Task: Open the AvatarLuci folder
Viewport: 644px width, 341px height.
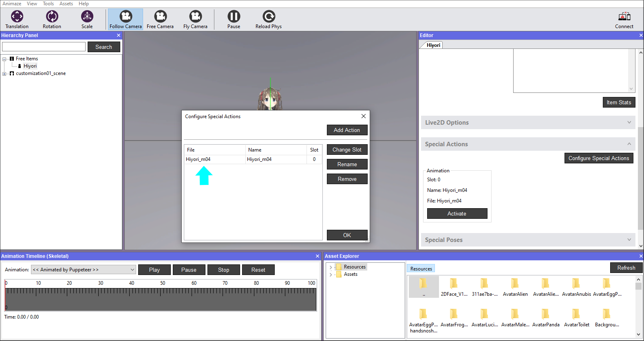Action: tap(485, 317)
